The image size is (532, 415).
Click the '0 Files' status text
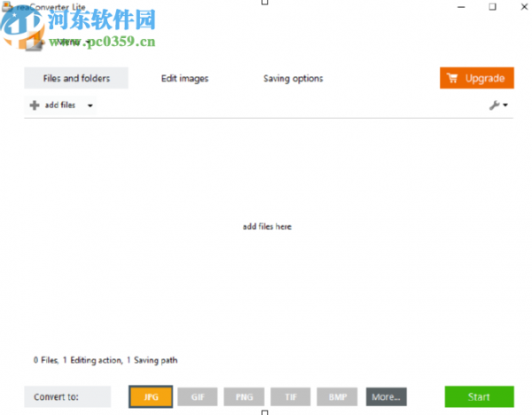pos(46,360)
